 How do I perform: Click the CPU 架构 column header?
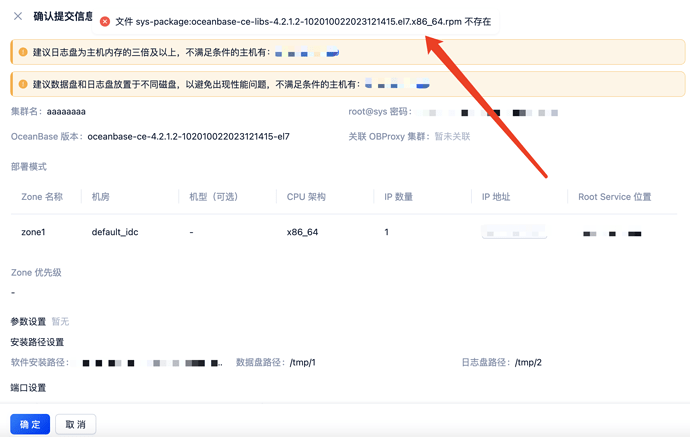click(306, 197)
